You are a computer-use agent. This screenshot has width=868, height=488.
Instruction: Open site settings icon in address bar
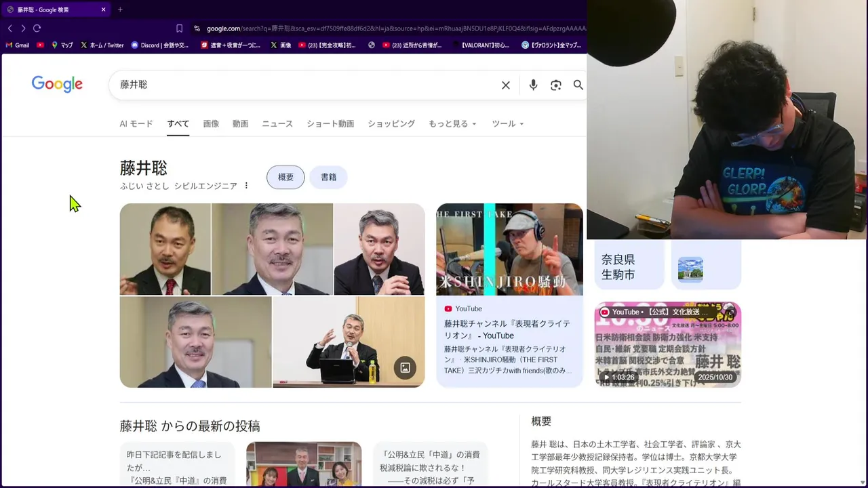[197, 28]
